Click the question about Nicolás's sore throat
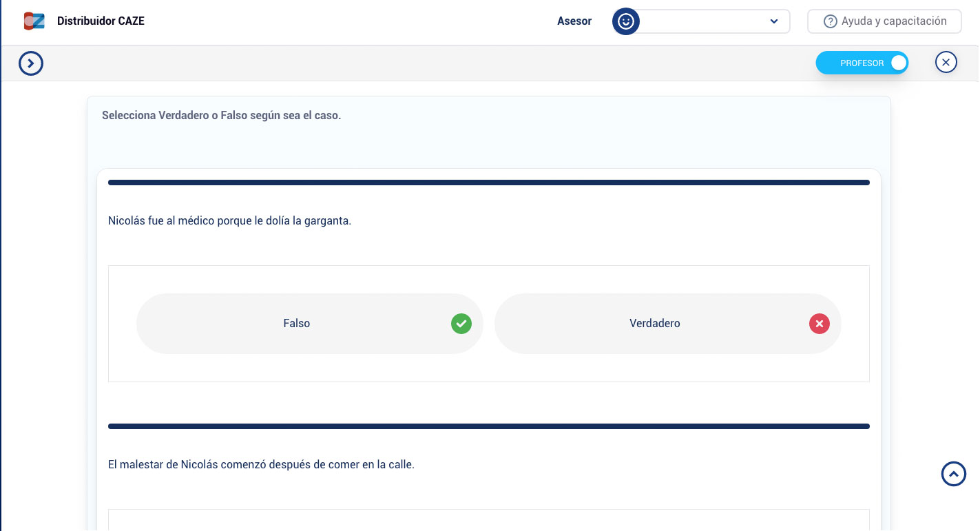The height and width of the screenshot is (531, 980). click(229, 221)
